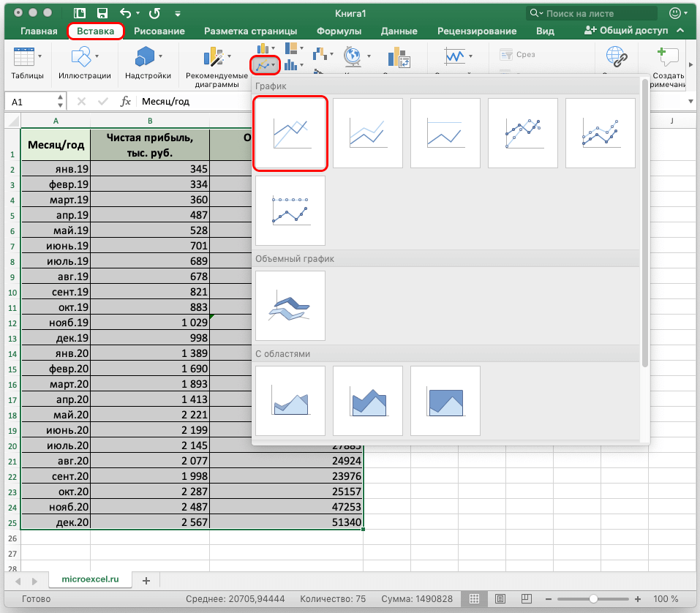Click the Общий доступ share button

click(x=626, y=31)
